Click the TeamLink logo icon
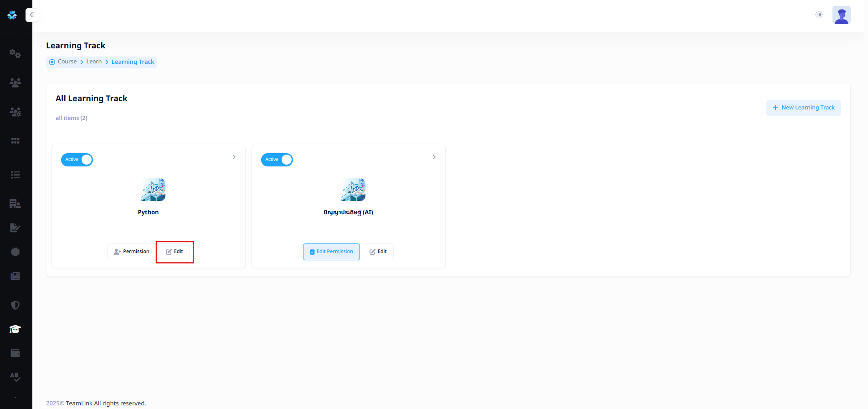The height and width of the screenshot is (409, 868). [12, 15]
